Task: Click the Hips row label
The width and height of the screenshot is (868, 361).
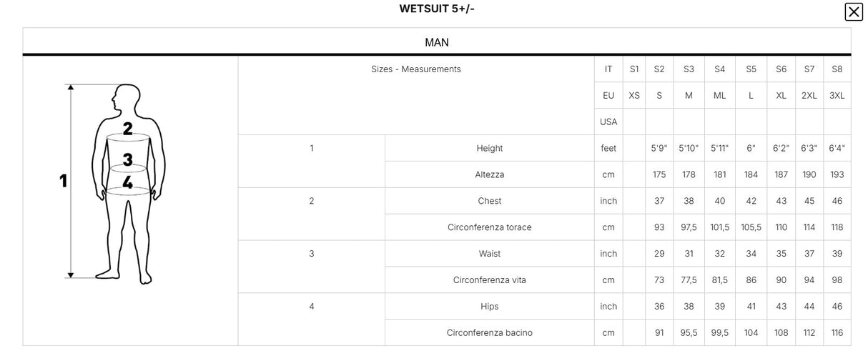Action: 490,307
